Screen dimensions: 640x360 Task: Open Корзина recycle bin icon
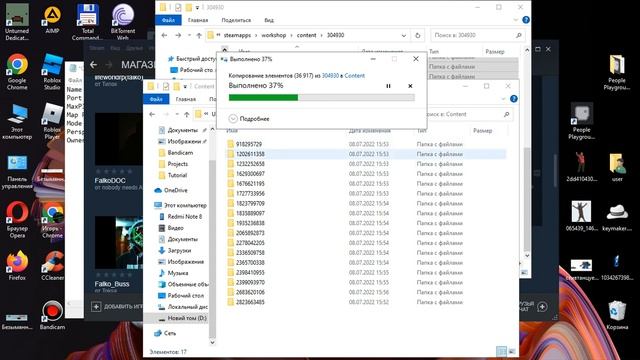(x=617, y=315)
